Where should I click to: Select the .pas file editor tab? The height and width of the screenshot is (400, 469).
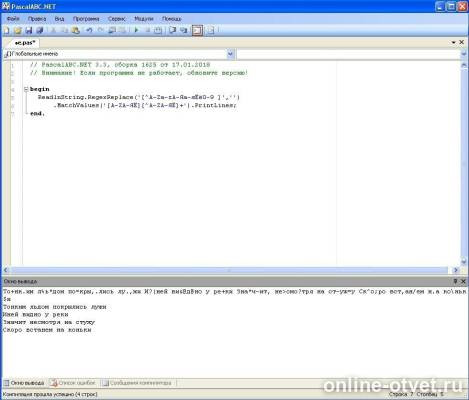(x=25, y=43)
